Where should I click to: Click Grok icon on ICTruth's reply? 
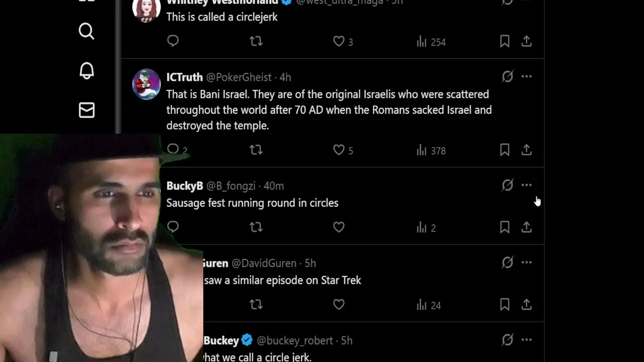click(x=507, y=77)
